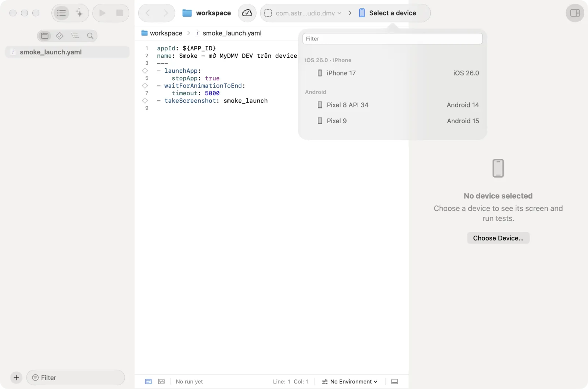Click workspace title in toolbar
588x389 pixels.
click(214, 13)
